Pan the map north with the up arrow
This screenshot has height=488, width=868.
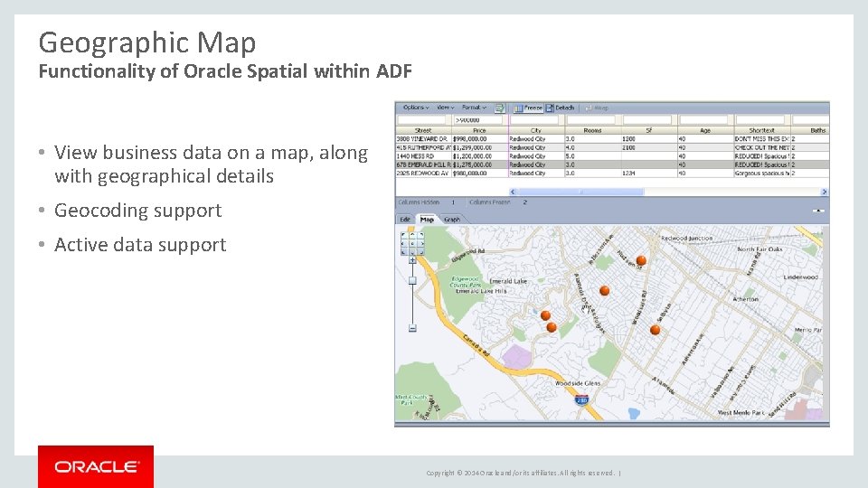[x=412, y=235]
